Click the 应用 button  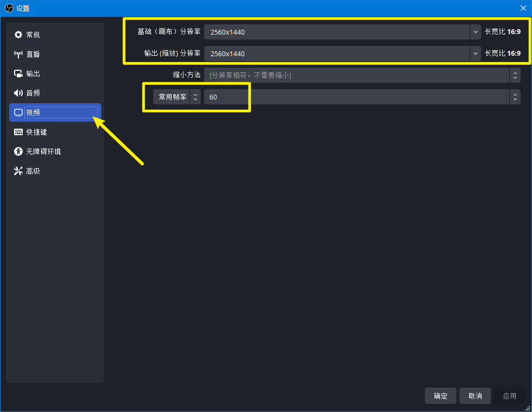(x=509, y=396)
